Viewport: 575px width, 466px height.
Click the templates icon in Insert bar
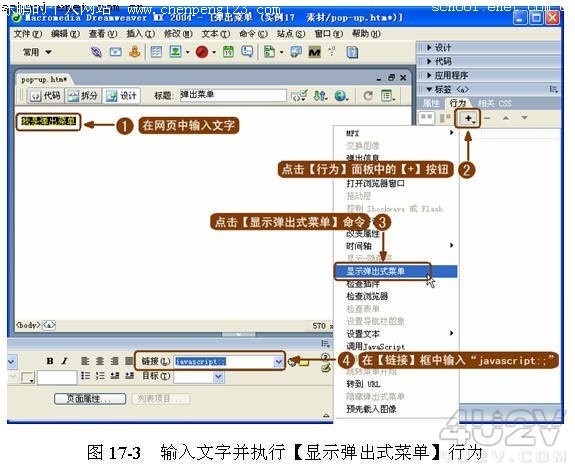click(270, 52)
